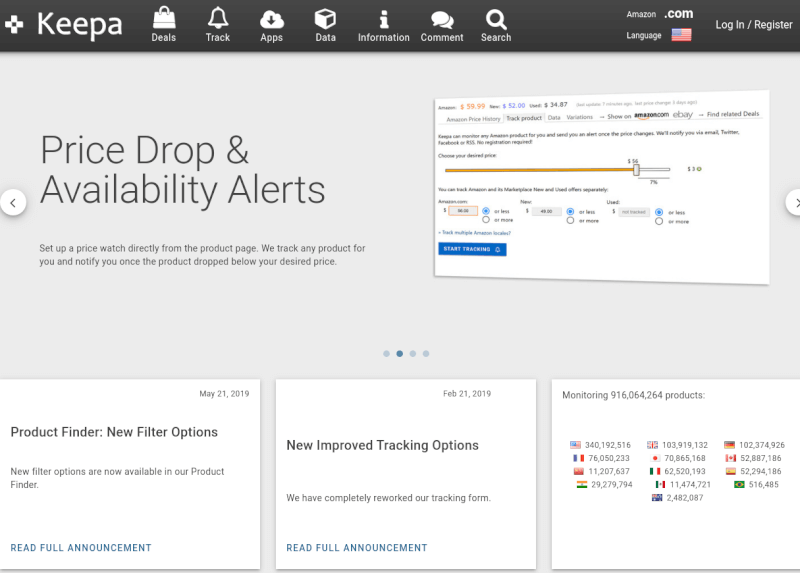800x573 pixels.
Task: Click the UK flag with 103,919,132 products
Action: pyautogui.click(x=653, y=445)
